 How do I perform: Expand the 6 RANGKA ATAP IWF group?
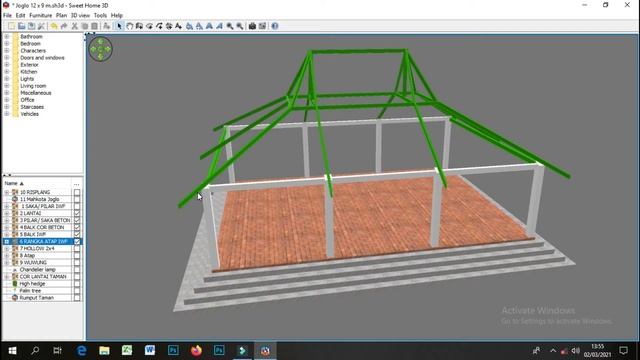pos(7,241)
